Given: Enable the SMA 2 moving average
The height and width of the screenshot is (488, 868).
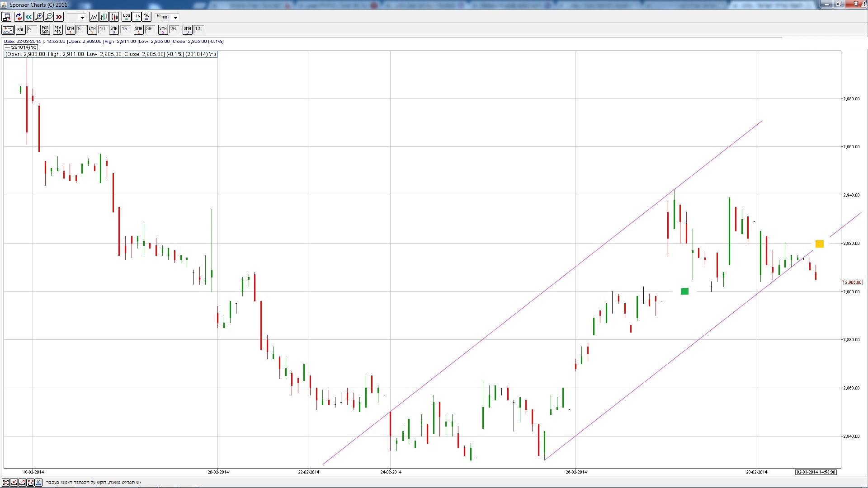Looking at the screenshot, I should (x=163, y=30).
